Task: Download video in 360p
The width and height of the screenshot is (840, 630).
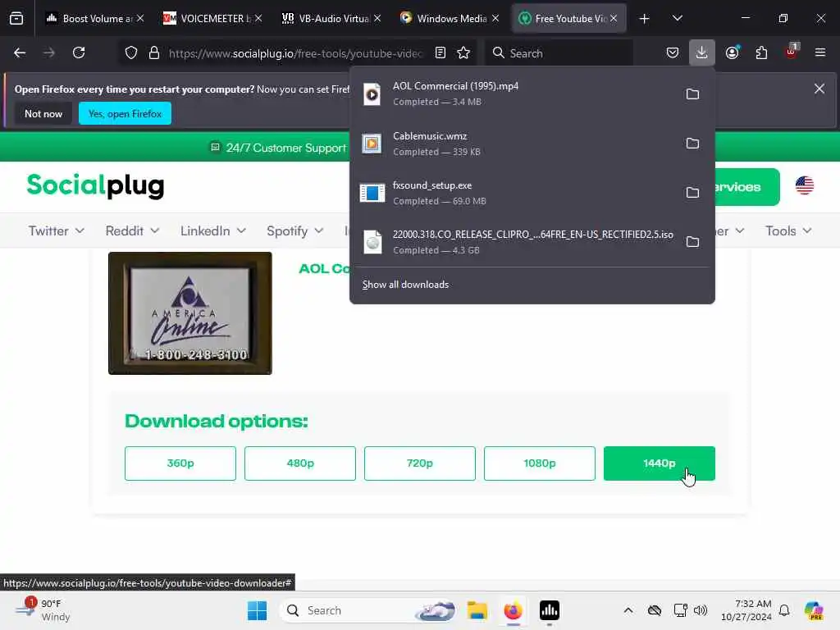Action: point(180,463)
